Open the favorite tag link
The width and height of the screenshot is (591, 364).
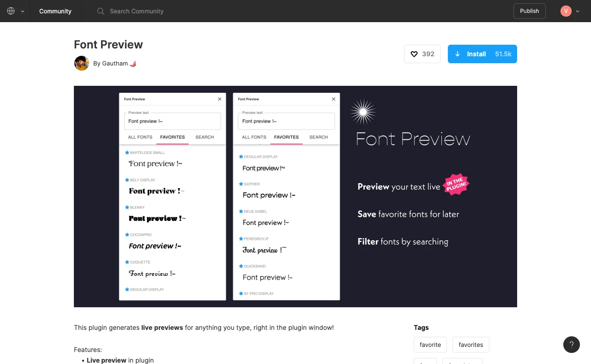(x=430, y=345)
